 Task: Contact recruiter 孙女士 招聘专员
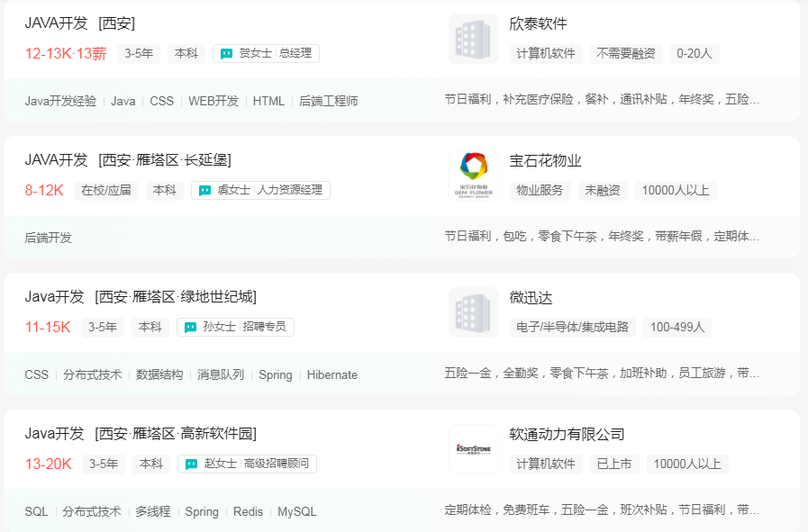click(x=235, y=327)
